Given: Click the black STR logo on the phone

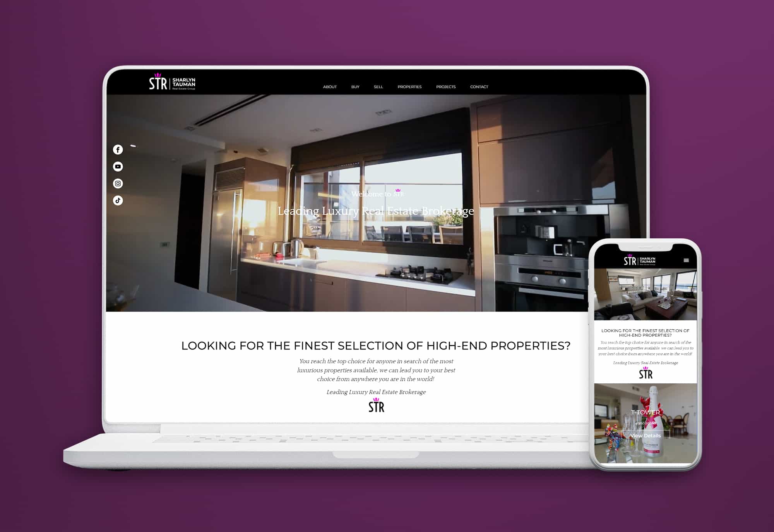Looking at the screenshot, I should tap(646, 373).
